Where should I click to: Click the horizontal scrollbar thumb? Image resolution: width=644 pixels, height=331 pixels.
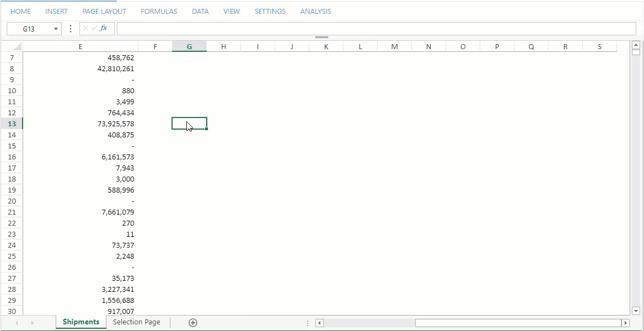(518, 323)
